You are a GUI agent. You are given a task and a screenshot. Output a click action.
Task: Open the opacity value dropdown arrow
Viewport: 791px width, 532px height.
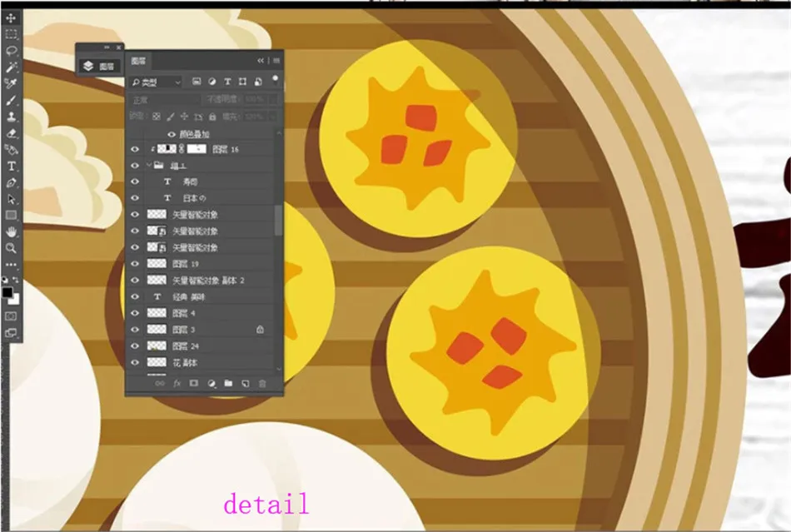click(273, 100)
